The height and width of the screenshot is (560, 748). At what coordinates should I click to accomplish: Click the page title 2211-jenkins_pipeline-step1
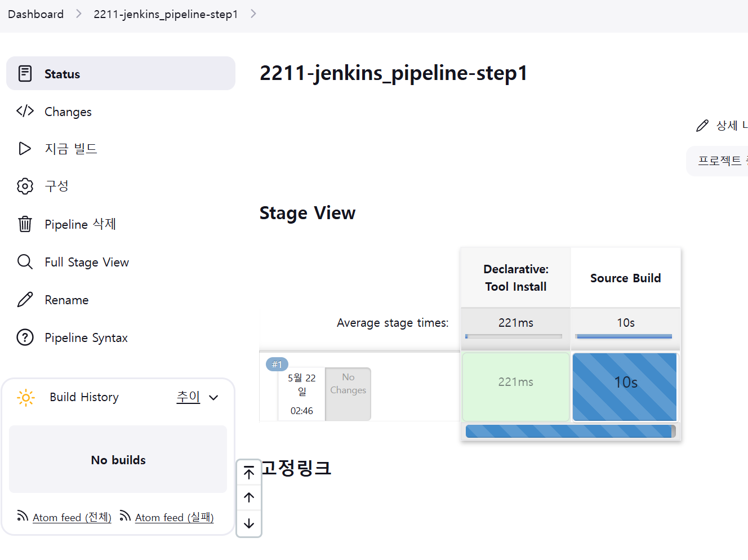tap(394, 73)
